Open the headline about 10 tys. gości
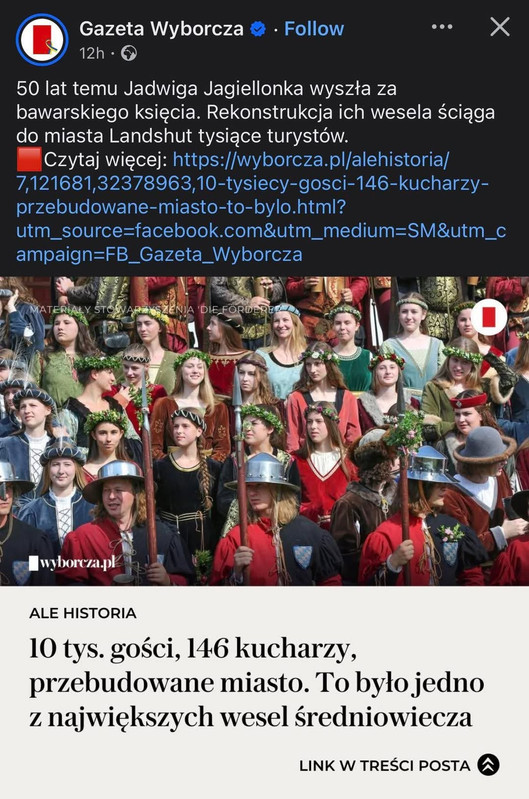Image resolution: width=529 pixels, height=799 pixels. tap(256, 683)
